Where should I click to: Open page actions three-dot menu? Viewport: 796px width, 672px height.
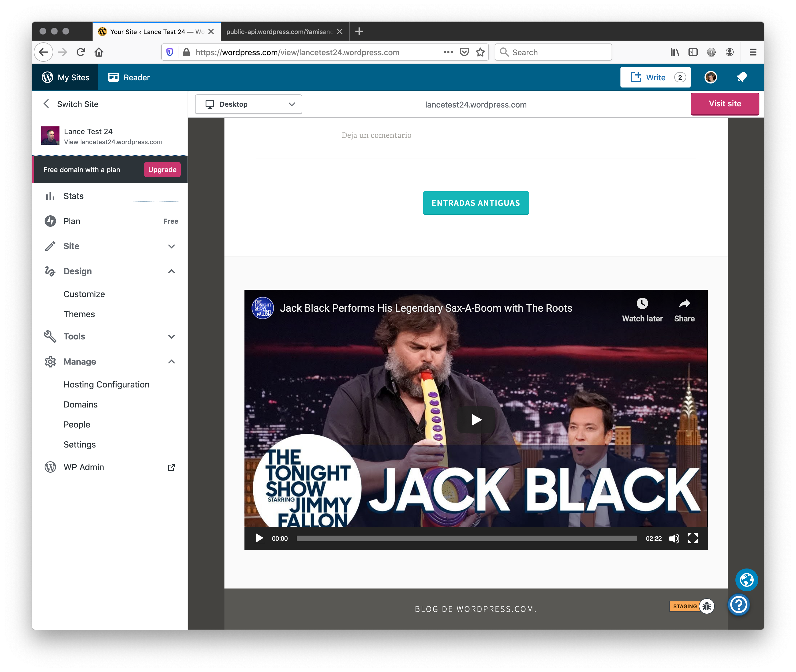[x=448, y=52]
